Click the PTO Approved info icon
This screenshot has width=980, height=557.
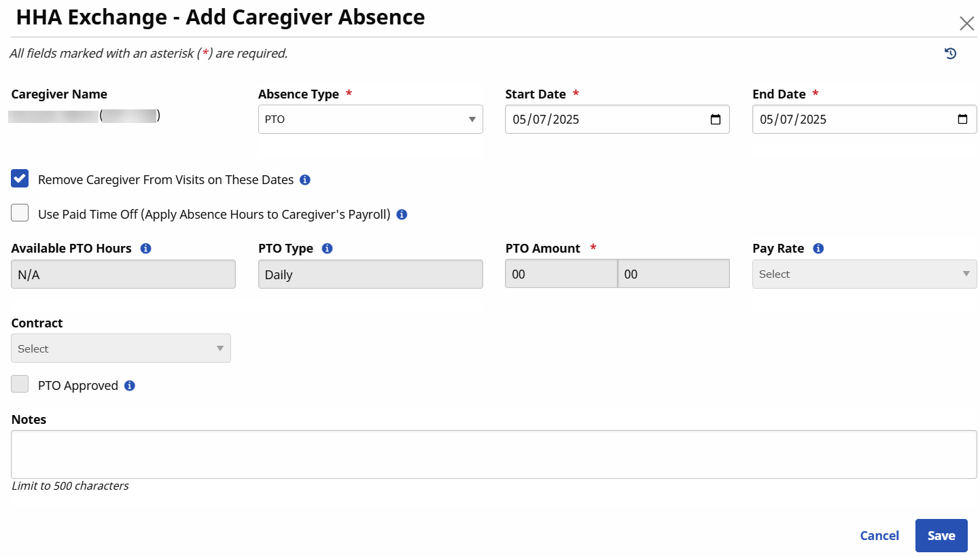pyautogui.click(x=130, y=386)
